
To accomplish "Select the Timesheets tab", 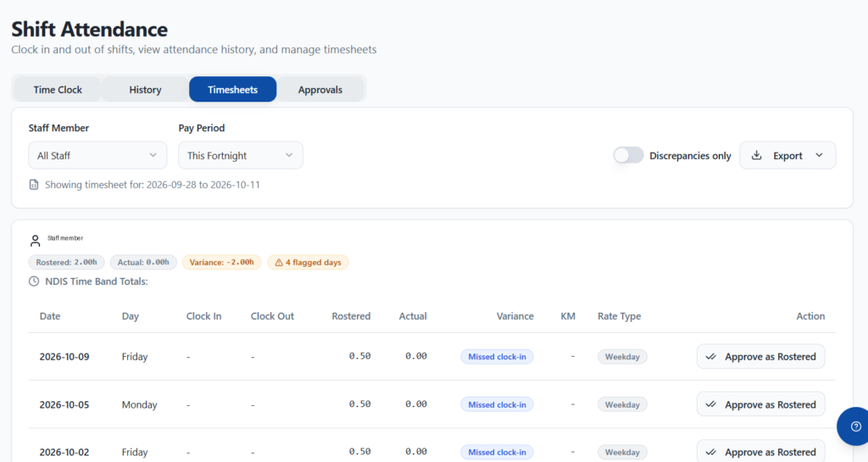I will (x=232, y=90).
